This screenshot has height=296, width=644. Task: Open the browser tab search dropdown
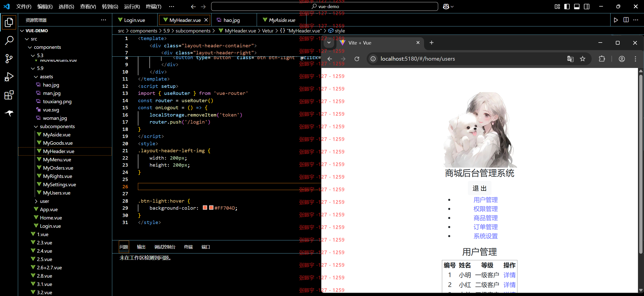[x=329, y=43]
